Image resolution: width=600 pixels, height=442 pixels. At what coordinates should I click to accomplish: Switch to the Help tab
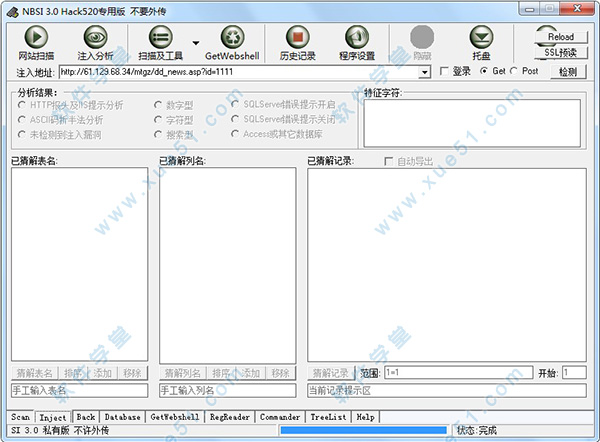365,417
